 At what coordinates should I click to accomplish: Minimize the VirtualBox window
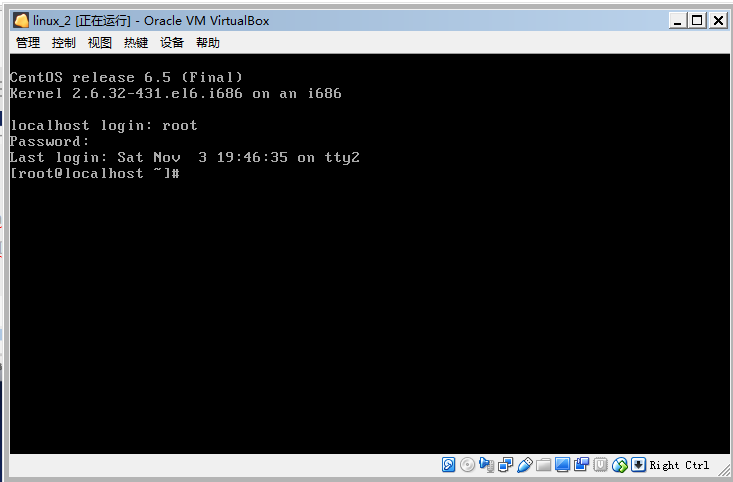click(x=677, y=21)
